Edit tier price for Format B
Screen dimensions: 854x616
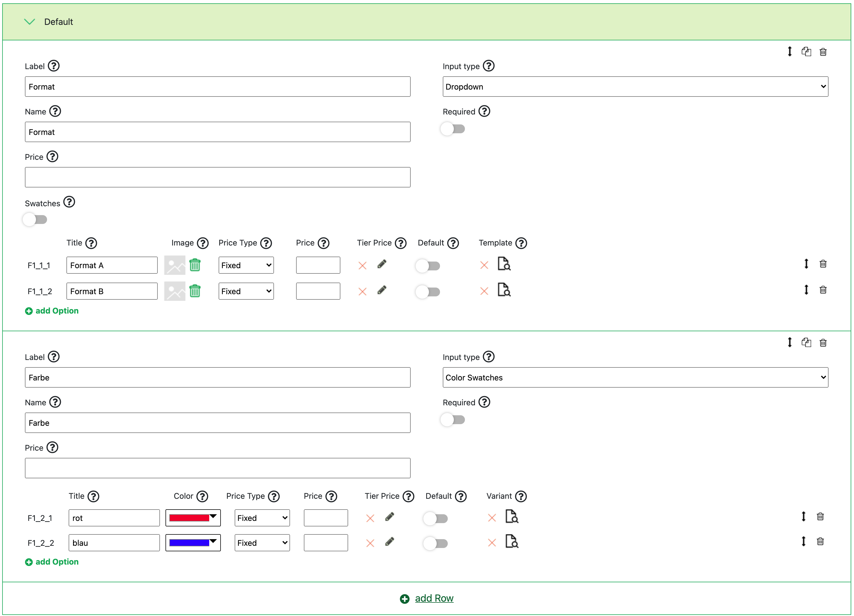[382, 290]
